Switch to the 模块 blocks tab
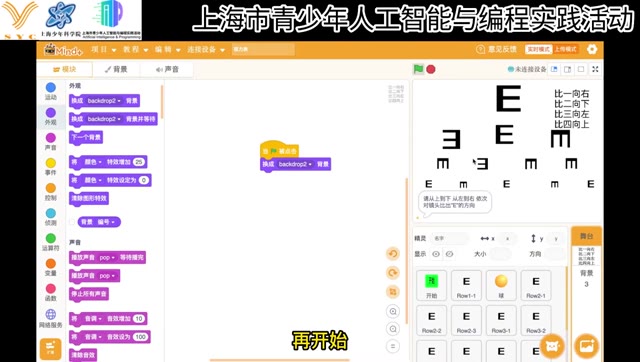The image size is (640, 362). (x=64, y=69)
